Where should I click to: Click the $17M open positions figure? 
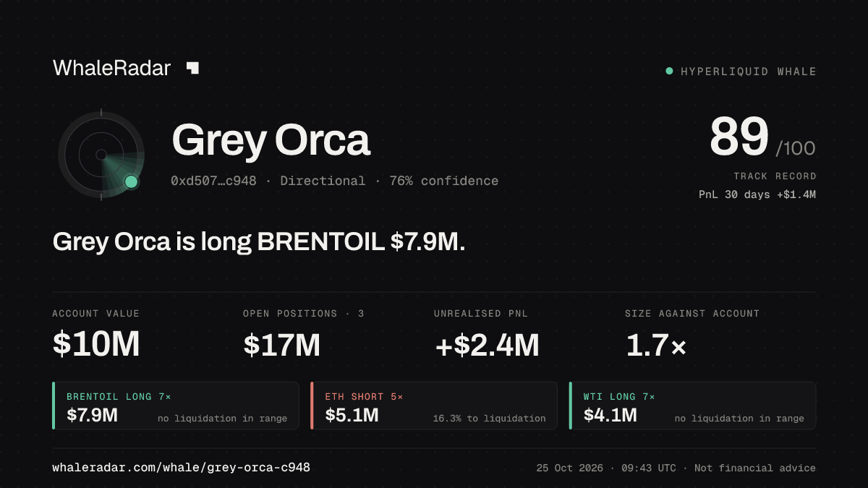(x=282, y=345)
